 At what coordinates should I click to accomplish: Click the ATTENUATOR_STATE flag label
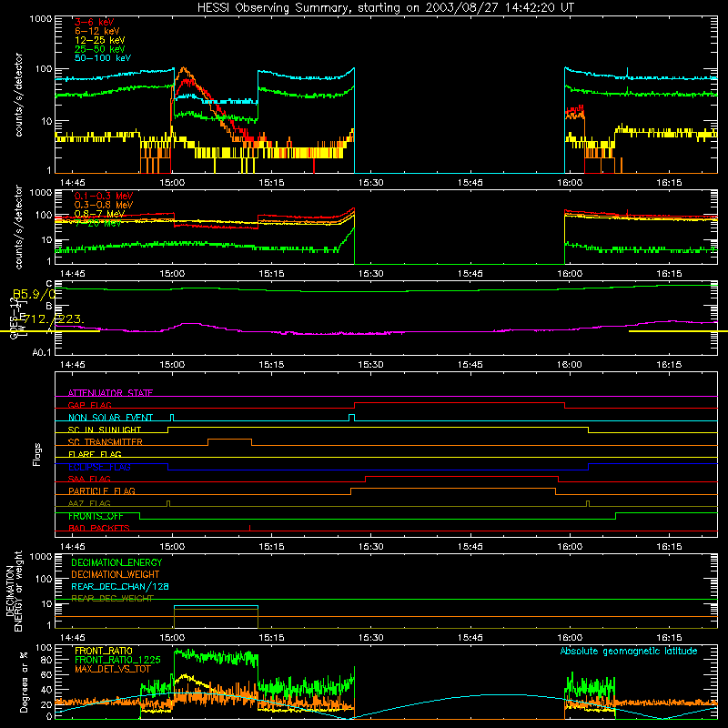pyautogui.click(x=110, y=393)
